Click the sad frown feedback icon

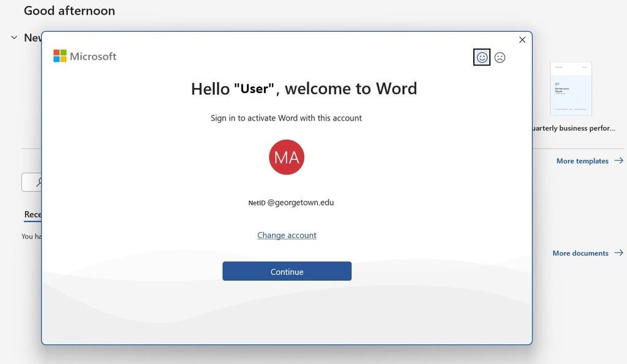point(500,58)
